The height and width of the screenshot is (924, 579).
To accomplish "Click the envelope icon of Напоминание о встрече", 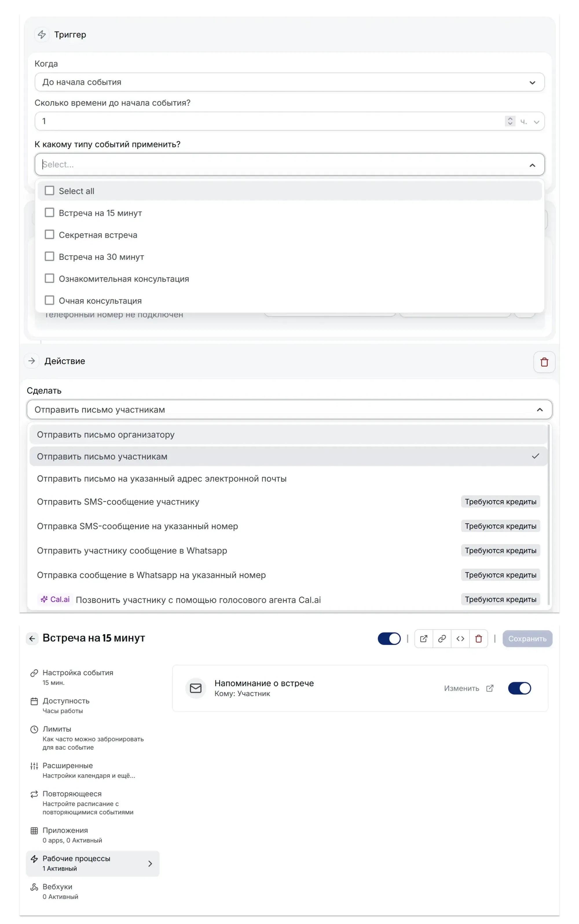I will [196, 688].
